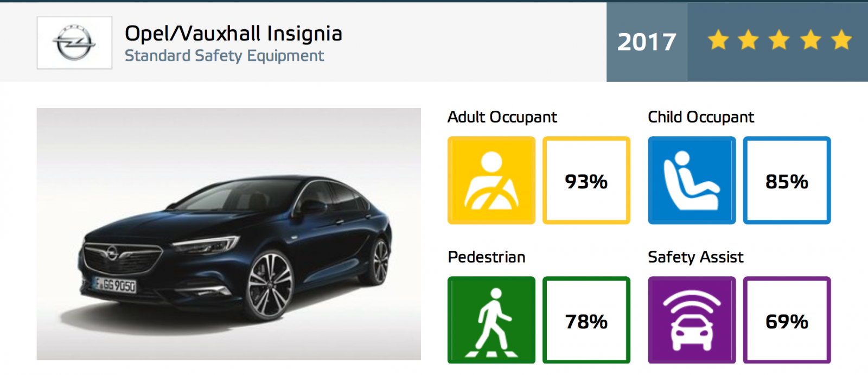Select the 2017 year label
Image resolution: width=868 pixels, height=375 pixels.
[647, 42]
